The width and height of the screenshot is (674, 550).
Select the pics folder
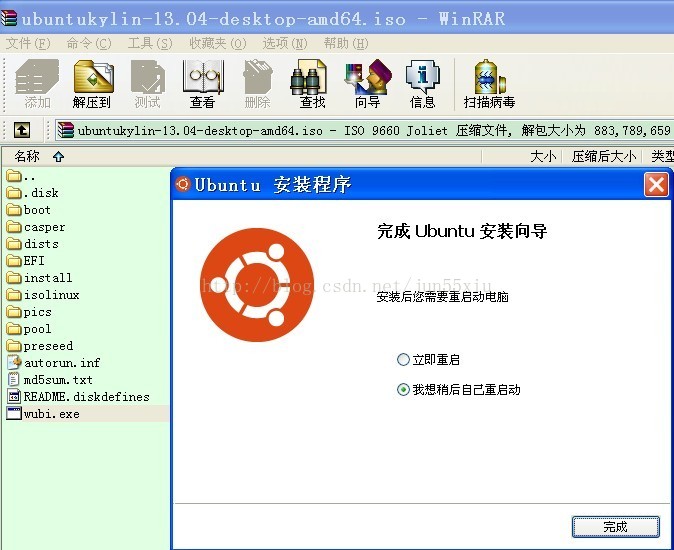coord(29,312)
